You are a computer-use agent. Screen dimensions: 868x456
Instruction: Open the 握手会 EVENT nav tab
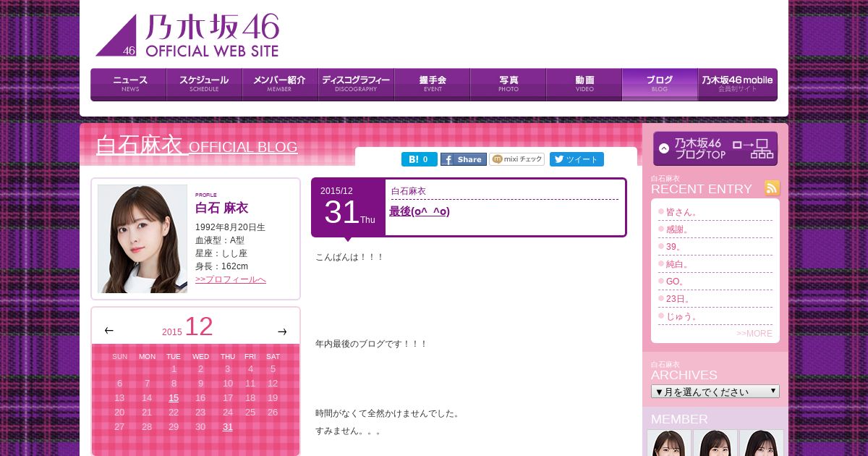tap(433, 84)
